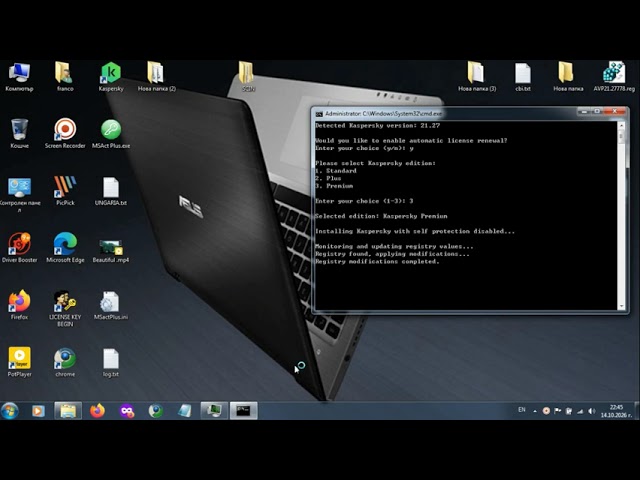The image size is (640, 480).
Task: Click the notepad-style taskbar icon
Action: [x=185, y=411]
